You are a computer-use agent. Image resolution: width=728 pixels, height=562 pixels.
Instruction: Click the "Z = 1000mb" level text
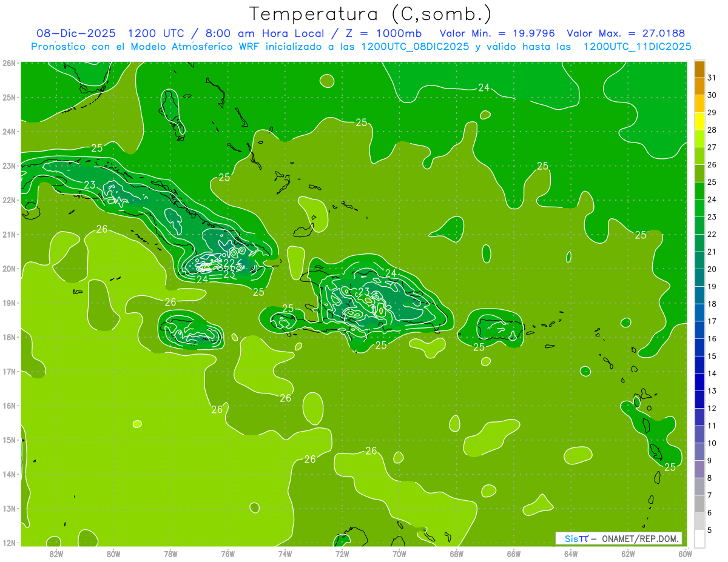click(382, 33)
